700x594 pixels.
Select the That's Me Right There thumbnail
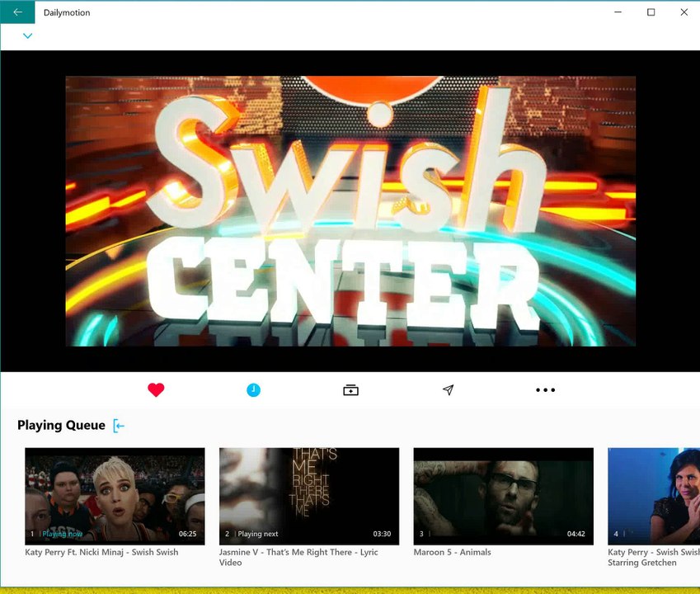[309, 496]
